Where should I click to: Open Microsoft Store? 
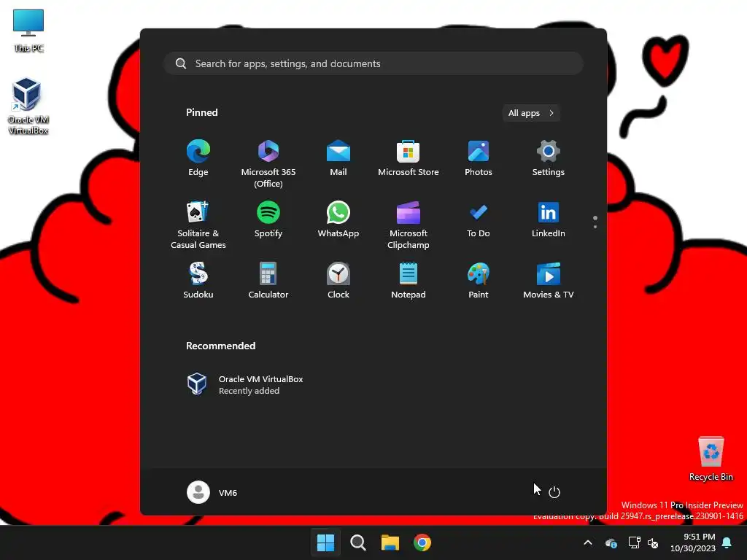click(409, 158)
